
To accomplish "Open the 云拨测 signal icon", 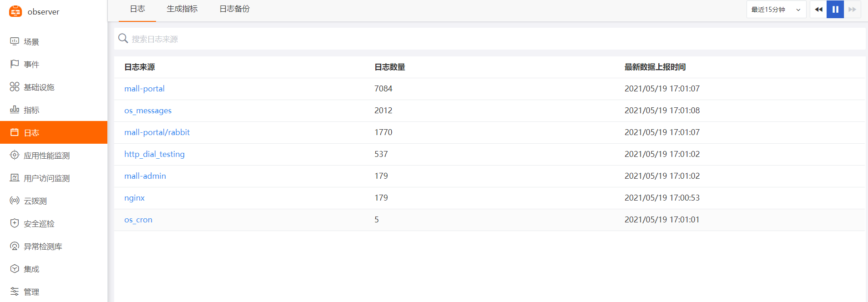I will click(15, 201).
